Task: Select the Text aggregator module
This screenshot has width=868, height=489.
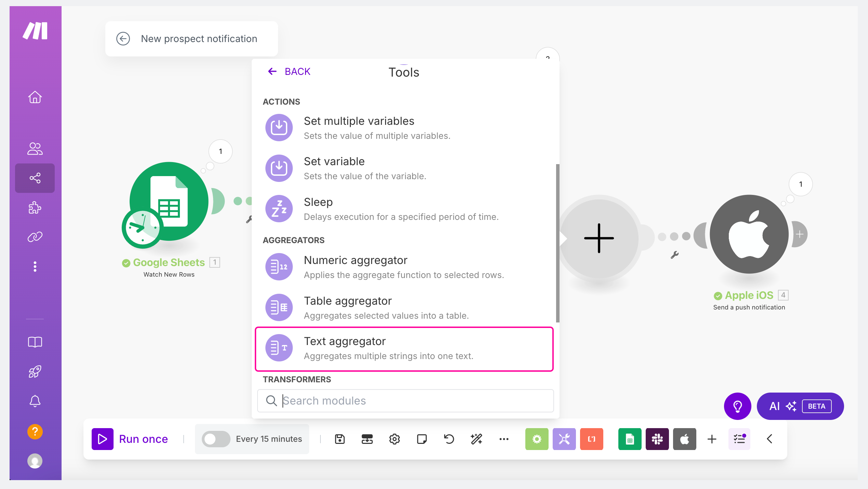Action: 404,348
